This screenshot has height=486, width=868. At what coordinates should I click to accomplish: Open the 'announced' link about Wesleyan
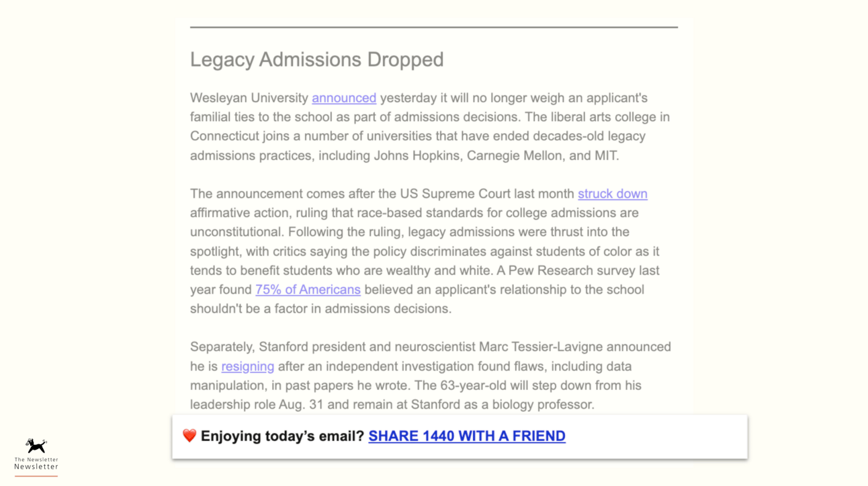(343, 98)
